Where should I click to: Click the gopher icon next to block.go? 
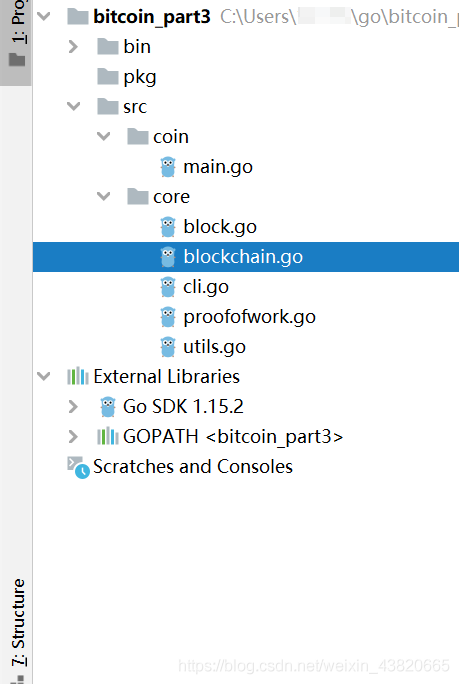[x=168, y=227]
